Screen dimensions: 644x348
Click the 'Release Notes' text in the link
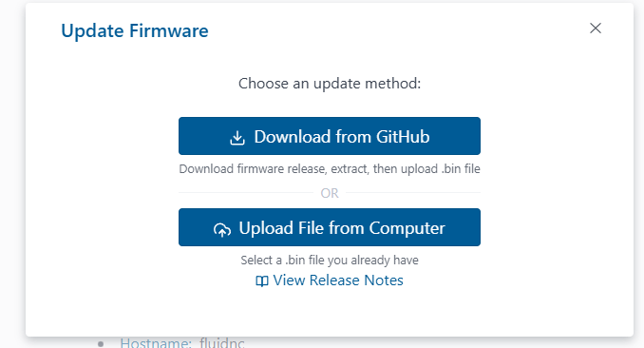356,280
